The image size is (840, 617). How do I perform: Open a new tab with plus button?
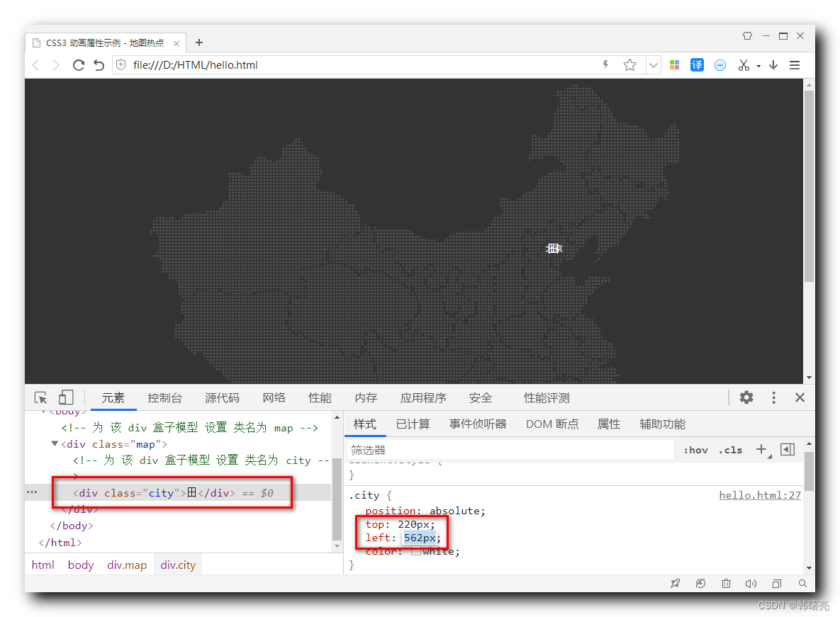click(198, 43)
